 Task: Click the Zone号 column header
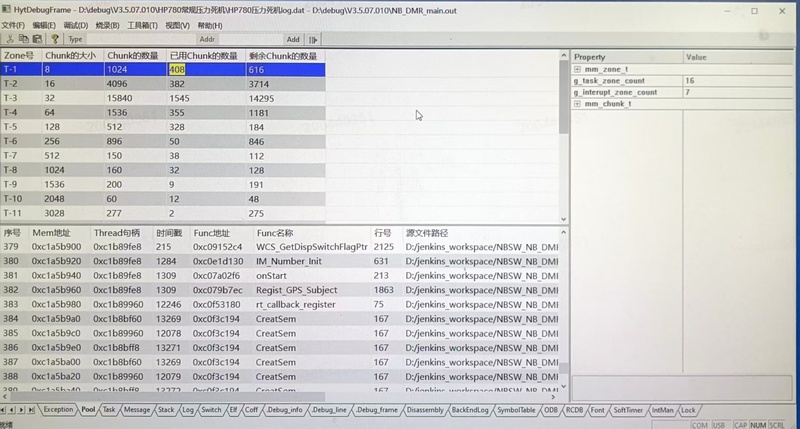[20, 56]
